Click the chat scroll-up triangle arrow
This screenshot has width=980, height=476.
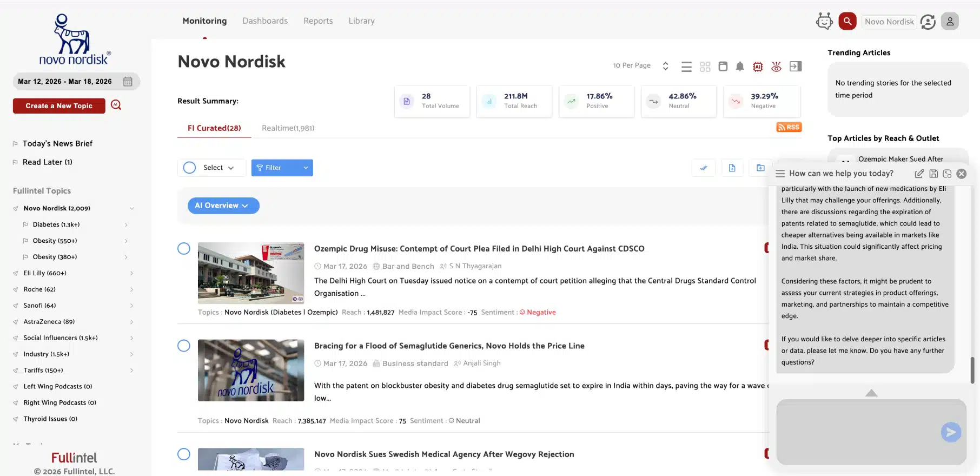[x=871, y=393]
